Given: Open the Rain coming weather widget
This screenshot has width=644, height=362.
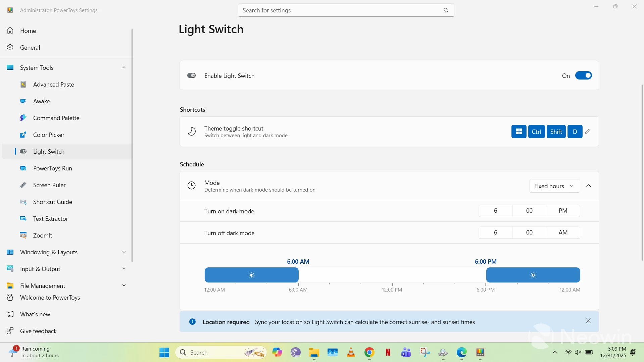Looking at the screenshot, I should (x=34, y=352).
